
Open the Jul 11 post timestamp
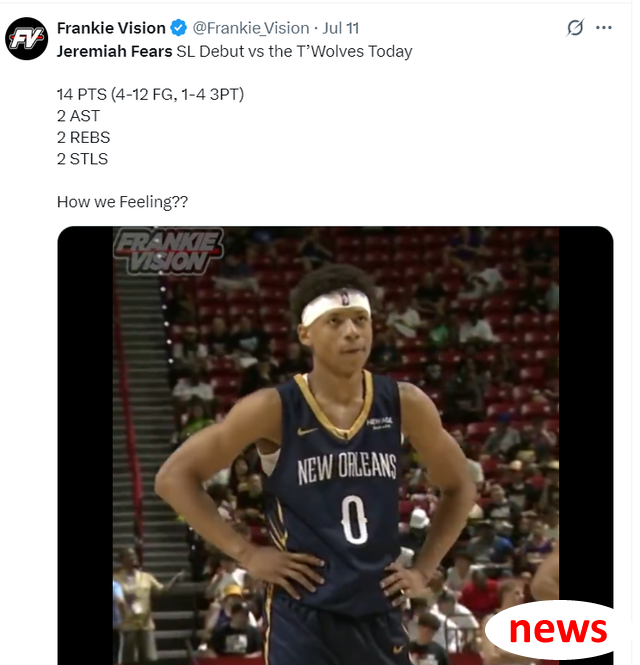(341, 28)
